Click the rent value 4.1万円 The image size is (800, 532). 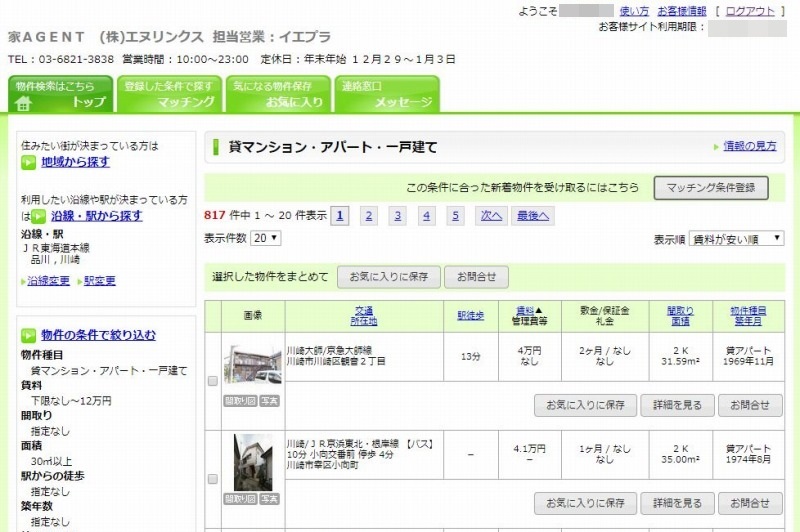tap(529, 449)
